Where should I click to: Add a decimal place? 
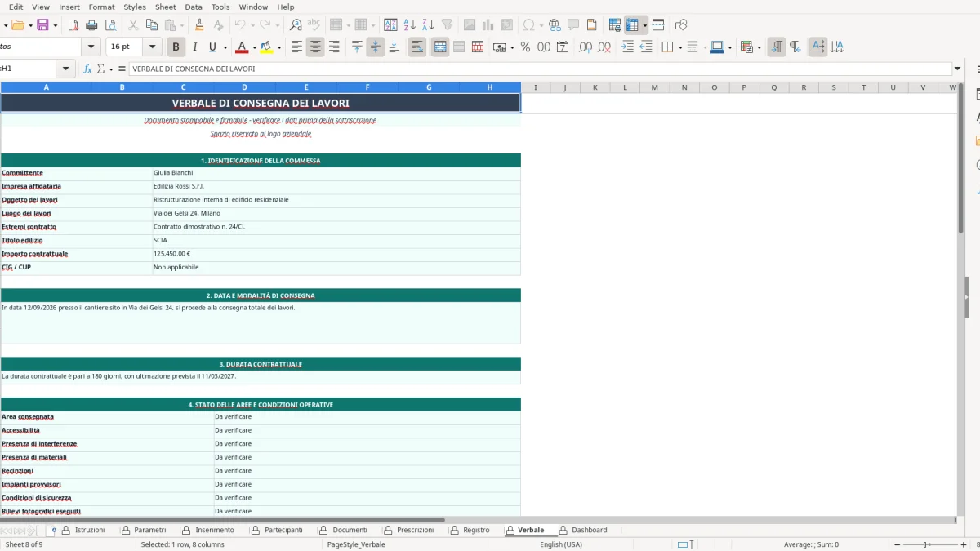coord(586,47)
